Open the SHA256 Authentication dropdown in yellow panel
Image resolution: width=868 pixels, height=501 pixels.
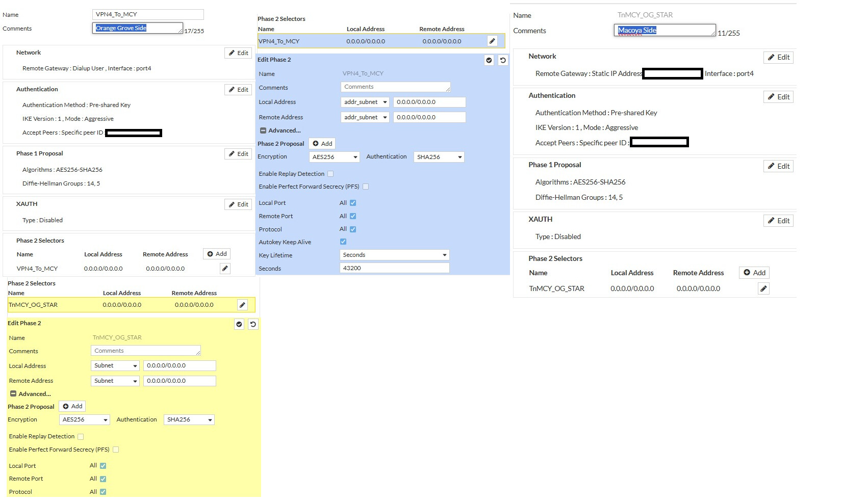tap(189, 420)
